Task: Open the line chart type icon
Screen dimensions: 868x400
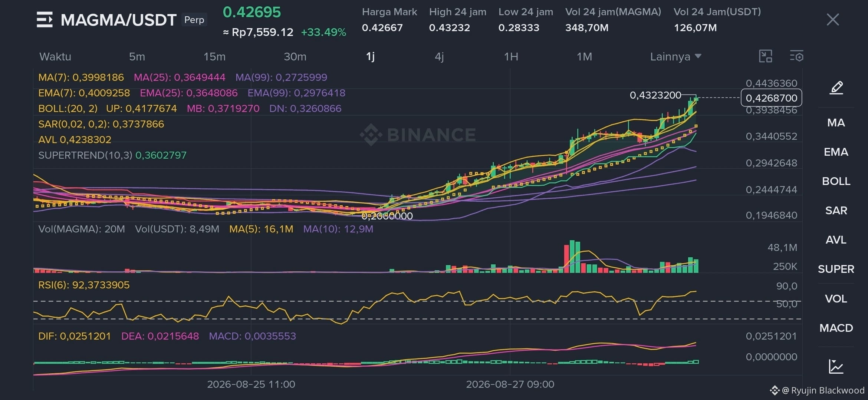Action: coord(836,366)
